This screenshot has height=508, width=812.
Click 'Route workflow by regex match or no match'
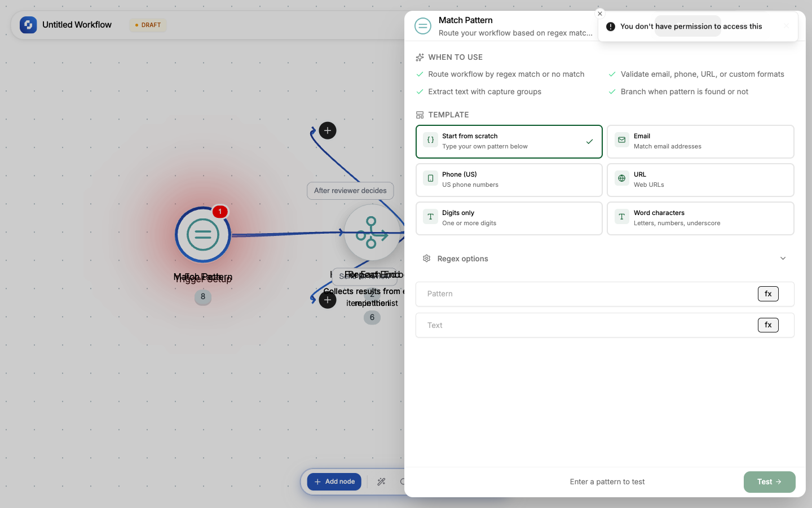tap(506, 75)
